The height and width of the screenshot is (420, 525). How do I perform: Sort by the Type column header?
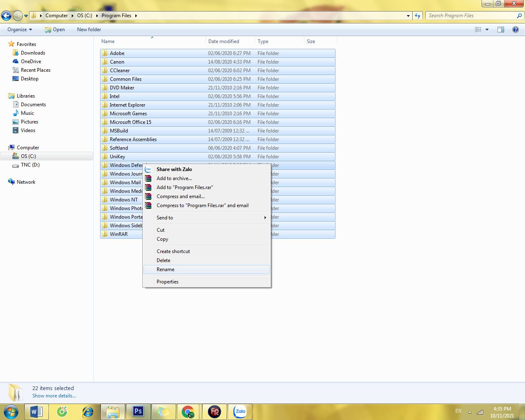click(279, 41)
